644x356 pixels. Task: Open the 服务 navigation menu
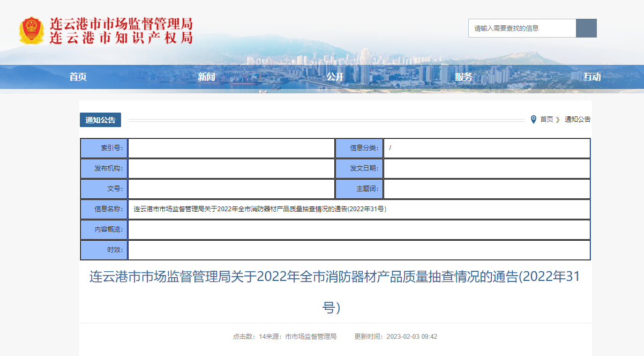(463, 77)
